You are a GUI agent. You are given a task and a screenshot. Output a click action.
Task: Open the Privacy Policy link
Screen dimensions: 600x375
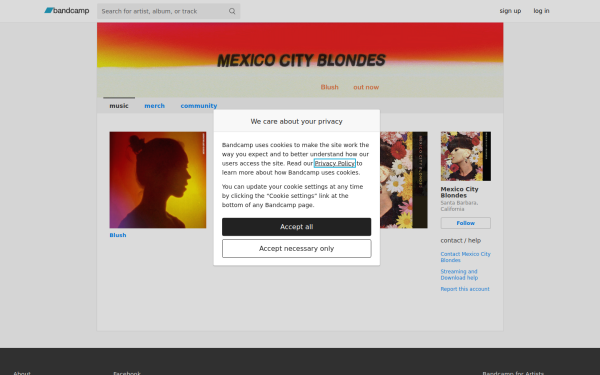[334, 163]
